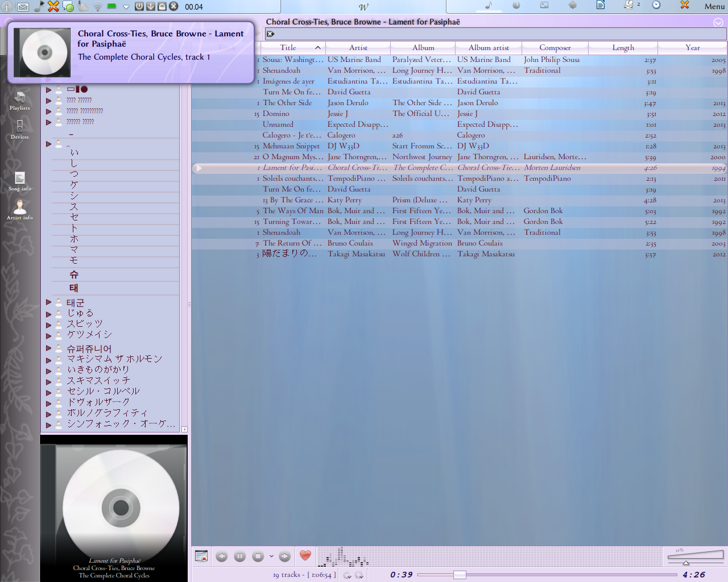
Task: Select the track 'Domino' by Jessie J
Action: pyautogui.click(x=460, y=114)
